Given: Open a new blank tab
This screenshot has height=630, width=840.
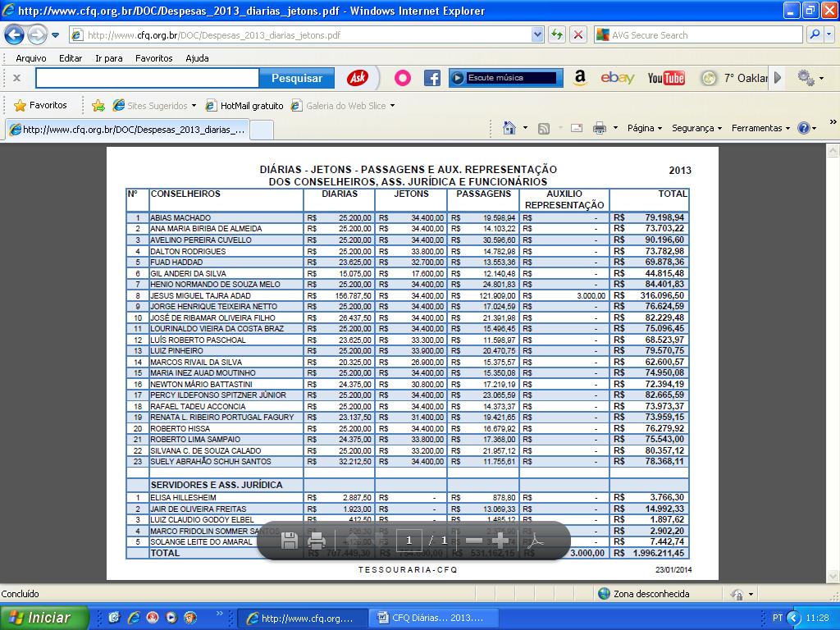Looking at the screenshot, I should click(262, 130).
